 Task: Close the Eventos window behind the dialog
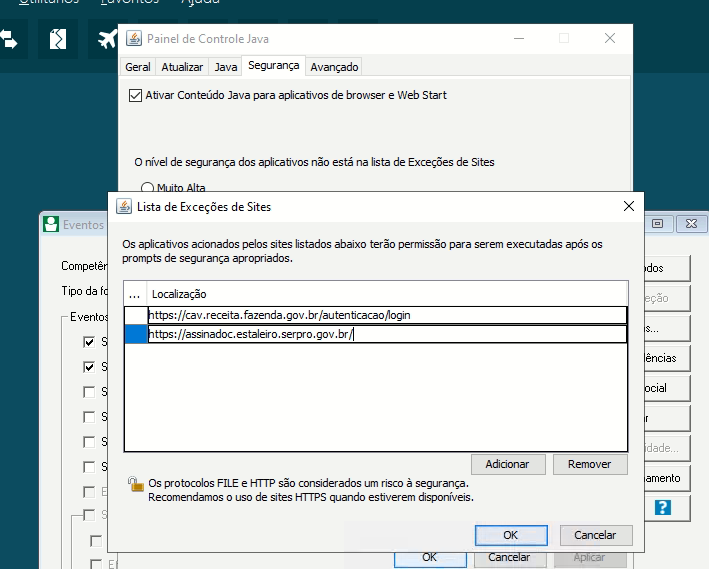pos(691,223)
